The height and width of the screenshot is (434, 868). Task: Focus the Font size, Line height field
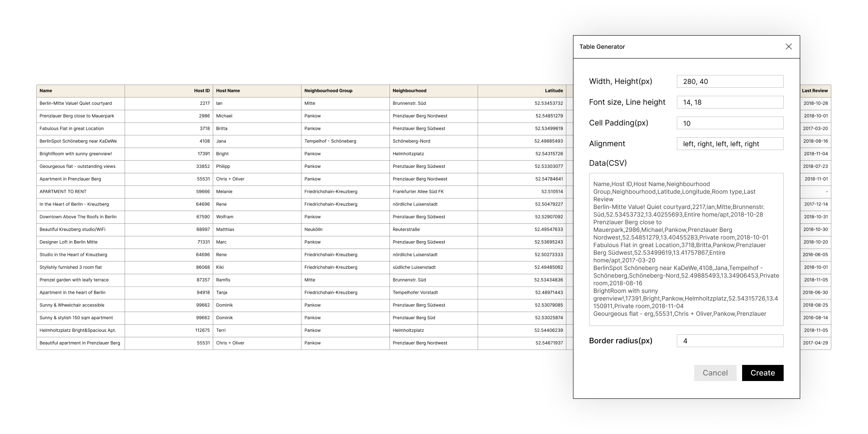(x=730, y=102)
